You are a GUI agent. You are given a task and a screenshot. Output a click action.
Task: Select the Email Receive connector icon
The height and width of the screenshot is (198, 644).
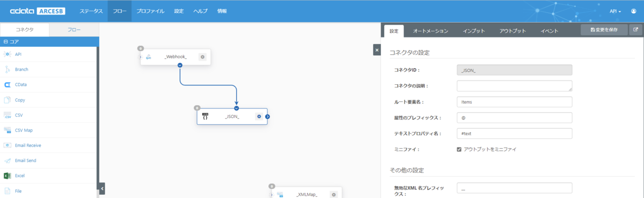point(8,145)
